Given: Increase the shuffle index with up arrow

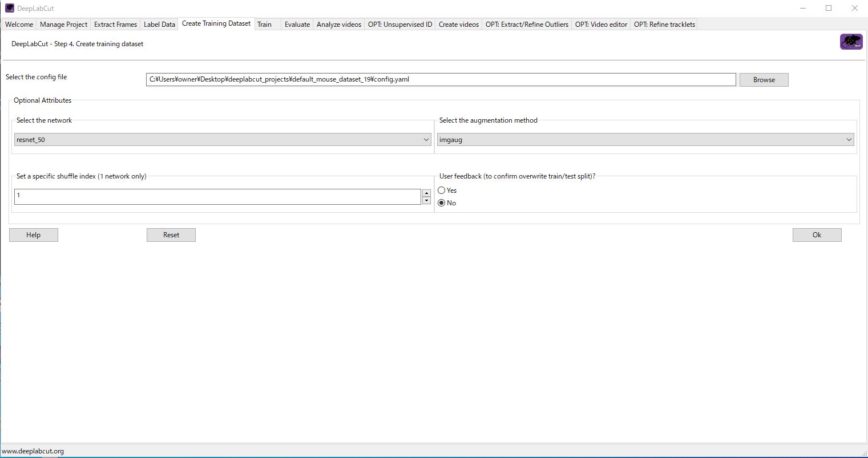Looking at the screenshot, I should point(426,193).
